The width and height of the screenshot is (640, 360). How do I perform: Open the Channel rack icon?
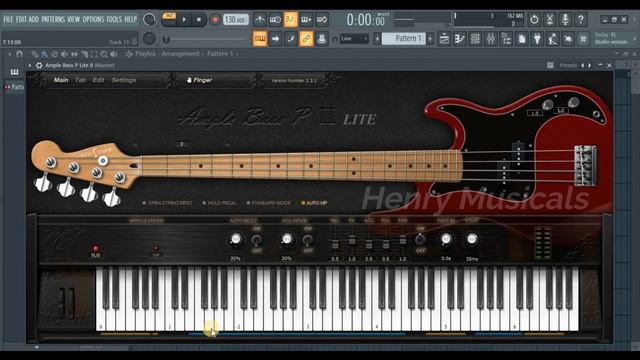(475, 39)
